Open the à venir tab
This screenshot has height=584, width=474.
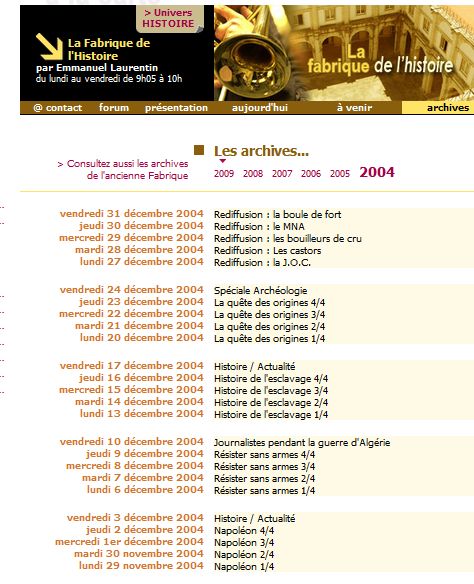click(x=354, y=108)
